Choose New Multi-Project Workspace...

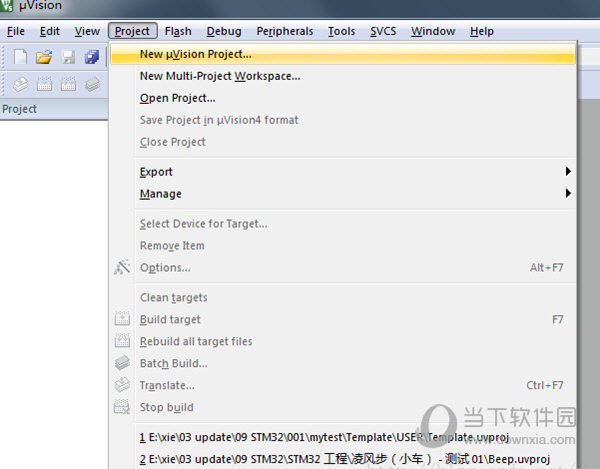point(342,76)
